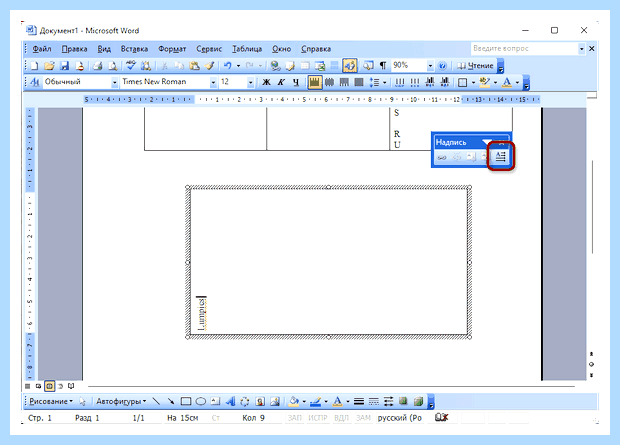Change text direction in the Надпись toolbar
This screenshot has width=620, height=445.
coord(501,157)
